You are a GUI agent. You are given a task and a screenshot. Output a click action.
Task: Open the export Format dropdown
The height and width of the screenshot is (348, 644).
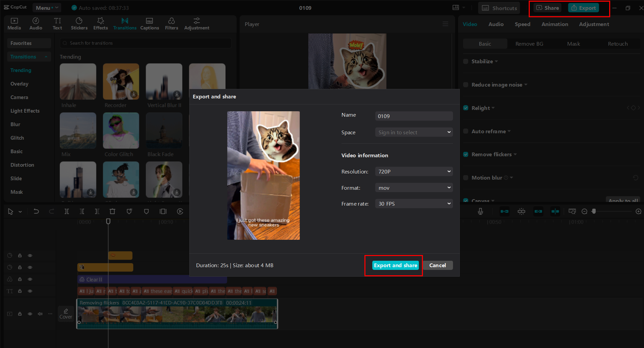coord(414,187)
